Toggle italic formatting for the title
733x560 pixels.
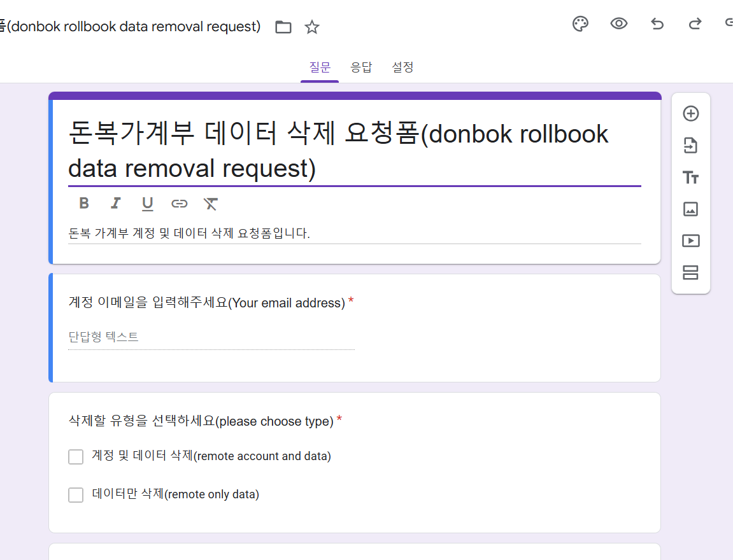[115, 203]
